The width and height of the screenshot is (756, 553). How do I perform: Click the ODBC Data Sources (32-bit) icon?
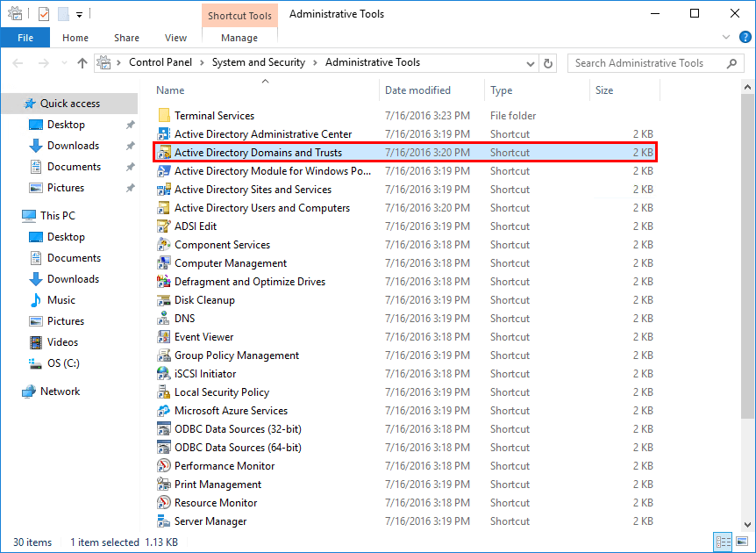[164, 429]
